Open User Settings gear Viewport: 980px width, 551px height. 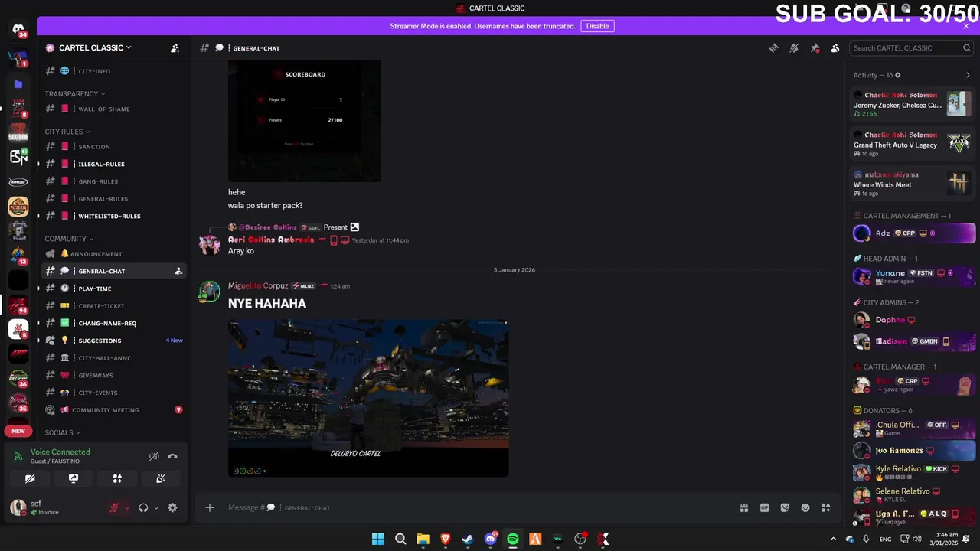click(x=172, y=507)
